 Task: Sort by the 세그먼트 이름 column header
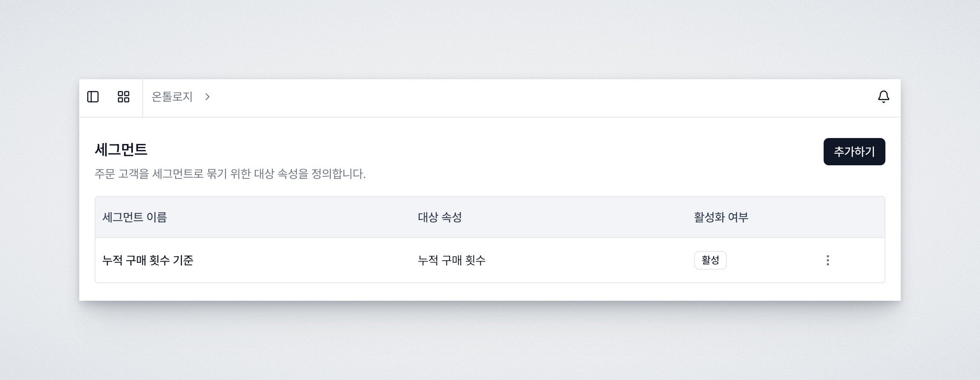134,217
